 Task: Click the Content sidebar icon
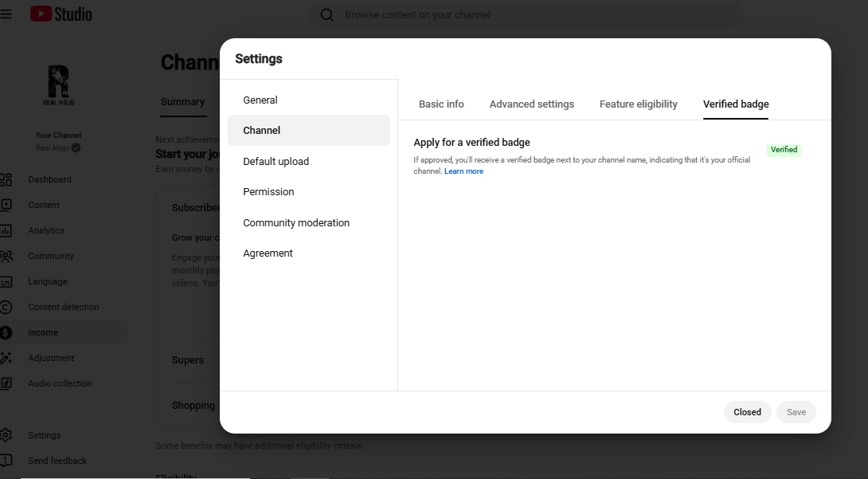(x=6, y=205)
